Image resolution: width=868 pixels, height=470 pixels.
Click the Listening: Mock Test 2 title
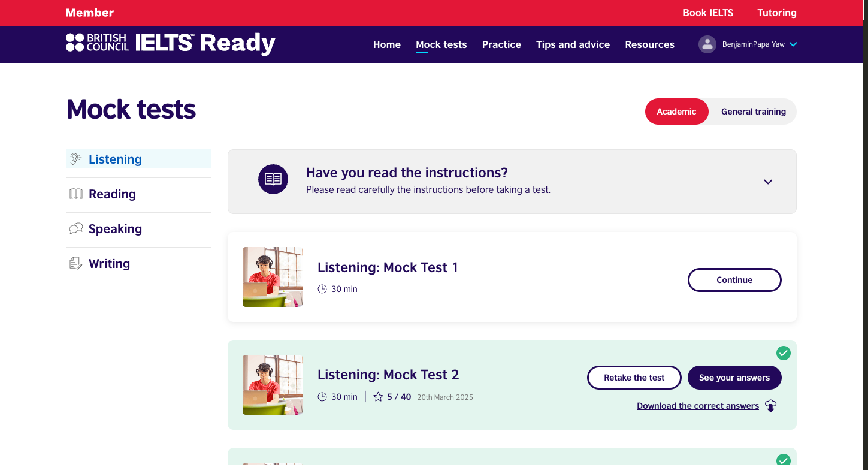pos(388,375)
